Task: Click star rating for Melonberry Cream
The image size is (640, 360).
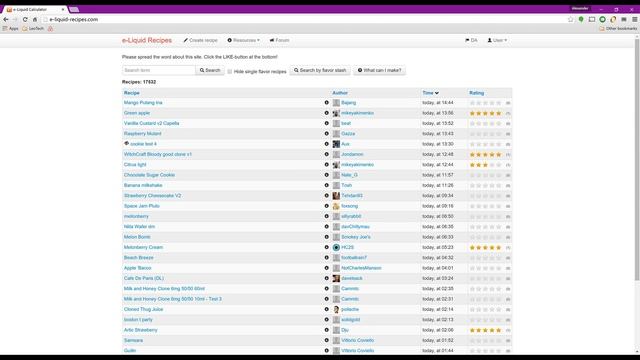Action: pos(485,247)
